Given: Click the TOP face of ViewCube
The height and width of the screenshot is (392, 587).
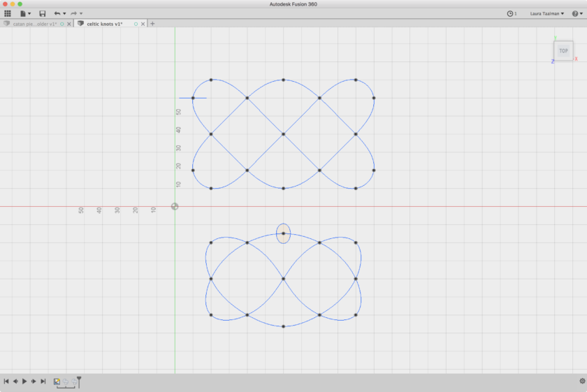Looking at the screenshot, I should point(563,50).
